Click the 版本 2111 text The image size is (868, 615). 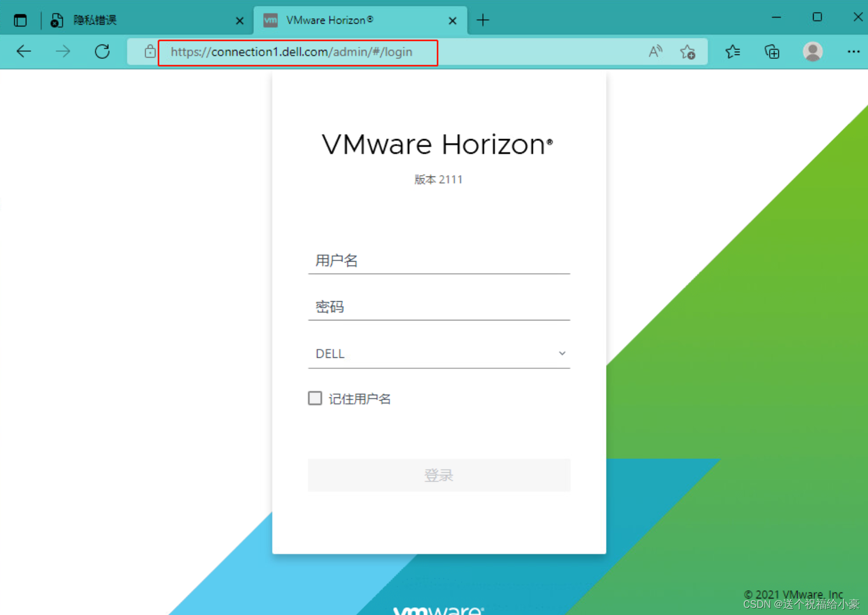click(438, 179)
